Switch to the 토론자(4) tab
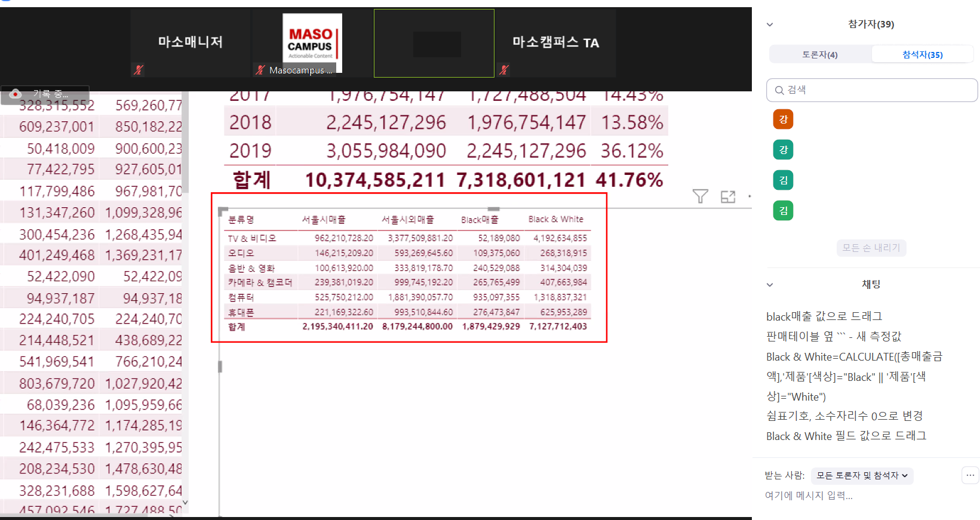The height and width of the screenshot is (520, 980). 819,54
